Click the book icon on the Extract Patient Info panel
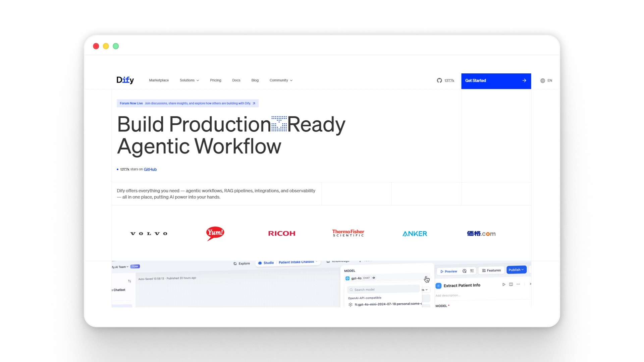This screenshot has height=362, width=644. (x=511, y=284)
